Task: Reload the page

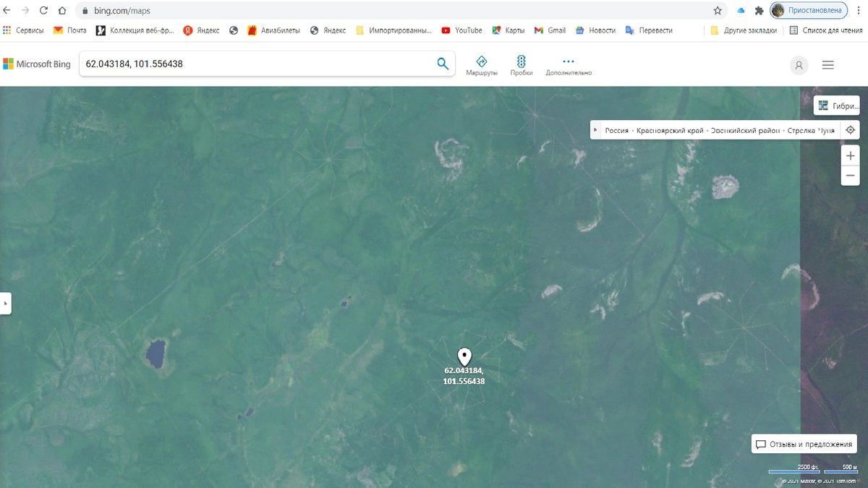Action: coord(43,11)
